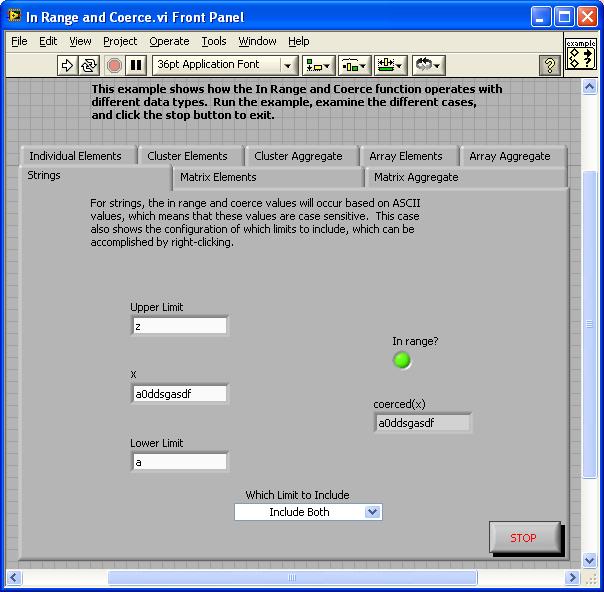Click horizontal scrollbar left arrow
Image resolution: width=604 pixels, height=592 pixels.
[13, 577]
